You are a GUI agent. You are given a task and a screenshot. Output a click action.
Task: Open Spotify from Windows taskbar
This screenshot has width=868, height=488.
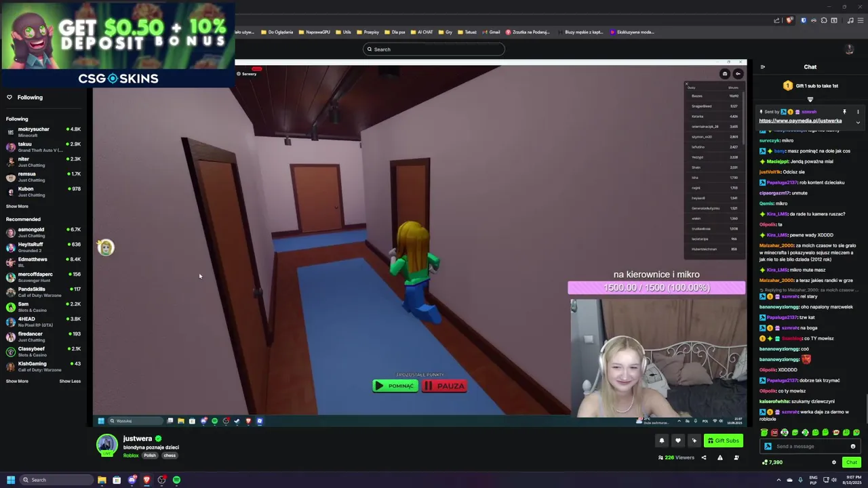[x=176, y=480]
